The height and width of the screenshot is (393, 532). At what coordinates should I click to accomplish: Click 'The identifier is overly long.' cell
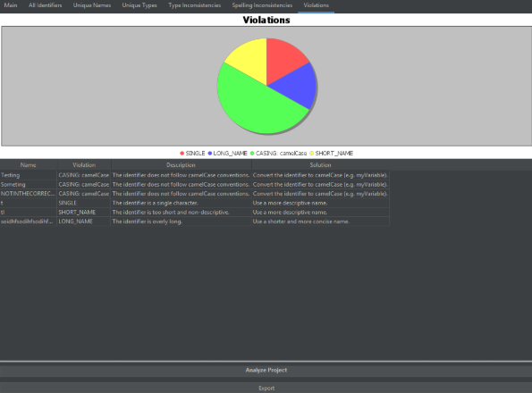pyautogui.click(x=182, y=222)
